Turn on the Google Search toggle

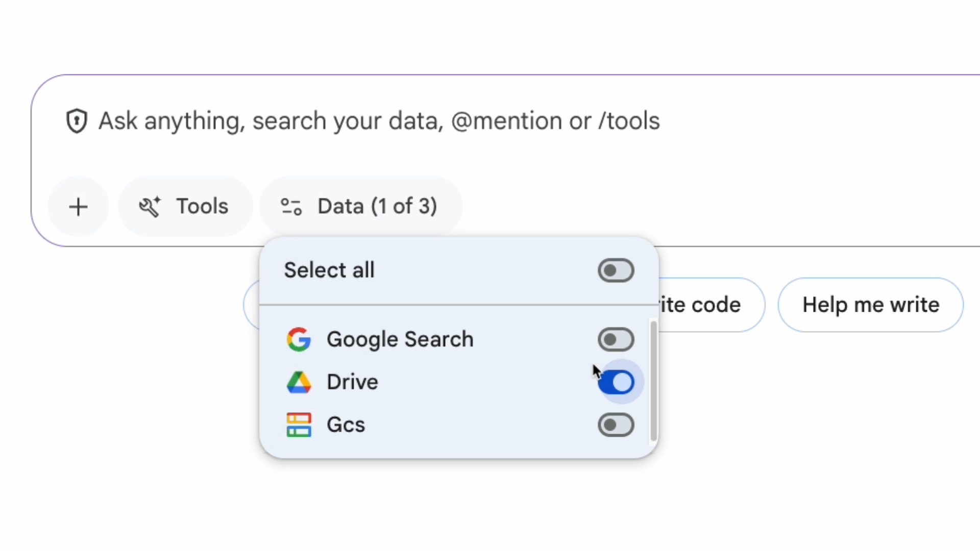[616, 340]
